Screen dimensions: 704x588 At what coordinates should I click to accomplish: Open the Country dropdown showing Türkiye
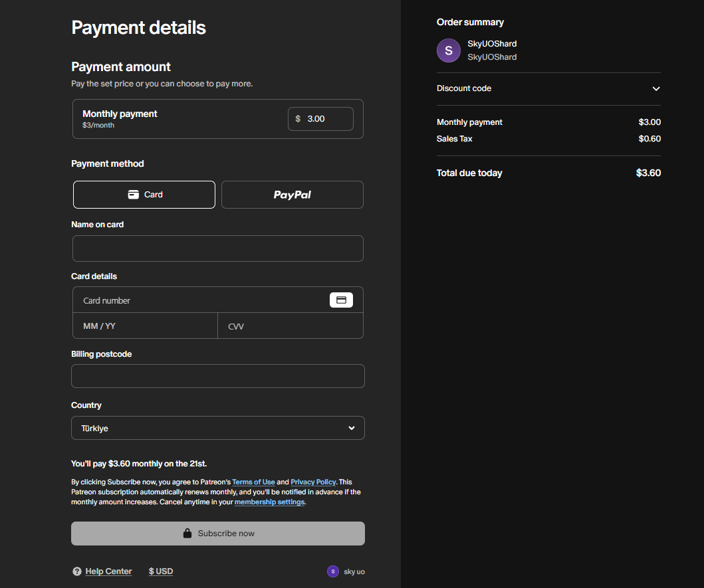pyautogui.click(x=217, y=428)
